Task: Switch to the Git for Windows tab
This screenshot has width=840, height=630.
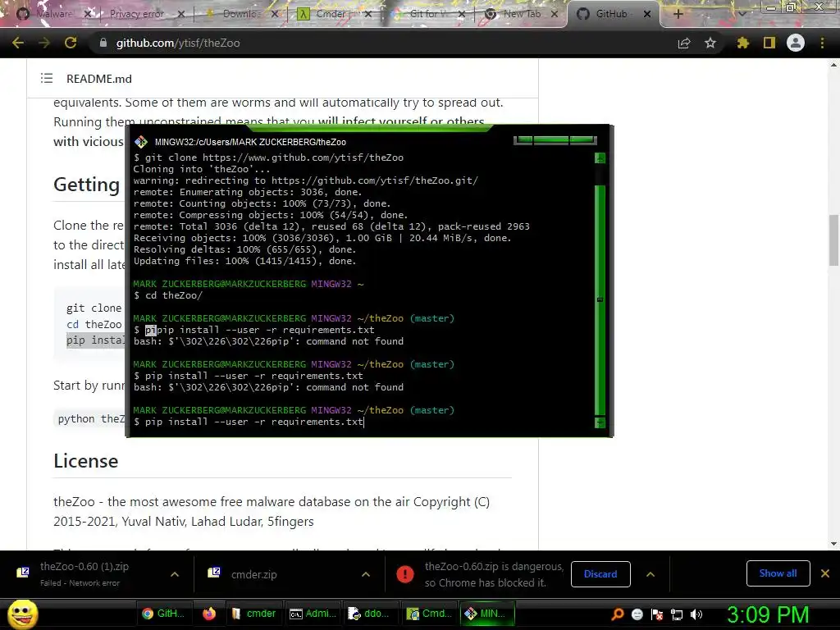Action: 426,14
